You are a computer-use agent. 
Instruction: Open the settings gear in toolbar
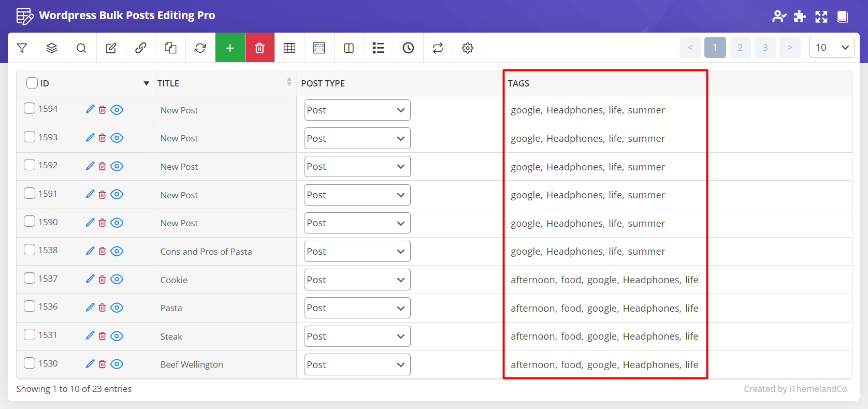468,48
